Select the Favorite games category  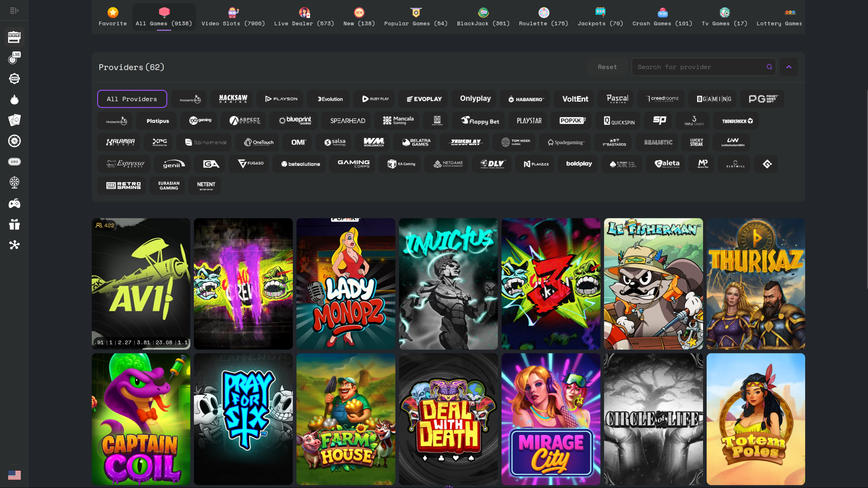pyautogui.click(x=112, y=17)
